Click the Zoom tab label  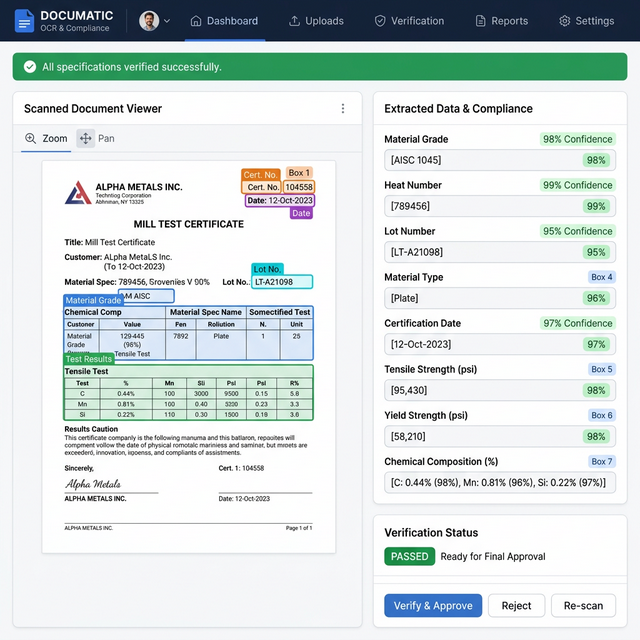(55, 138)
